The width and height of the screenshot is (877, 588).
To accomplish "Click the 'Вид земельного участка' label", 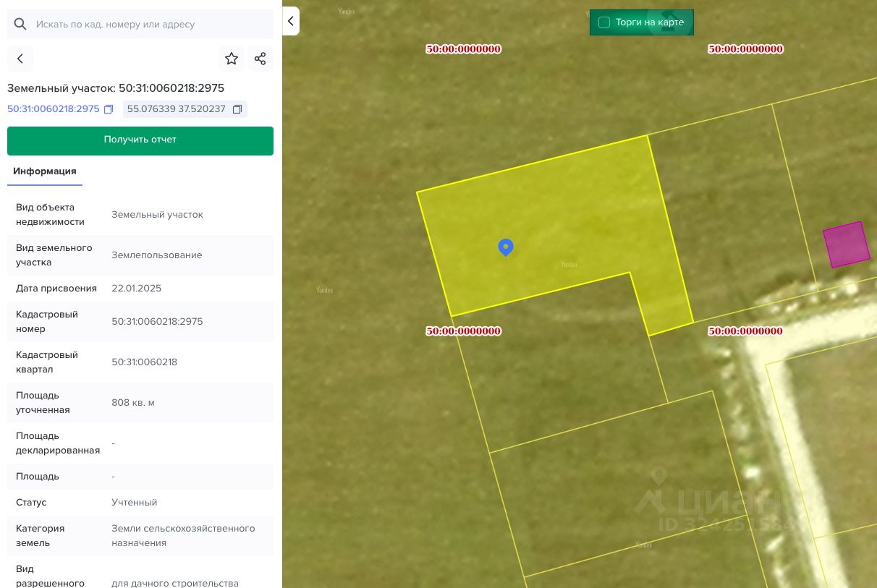I will click(54, 255).
